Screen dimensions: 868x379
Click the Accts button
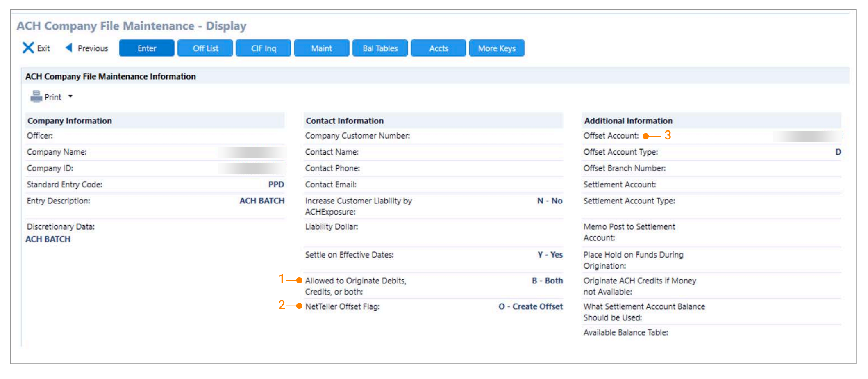[438, 48]
